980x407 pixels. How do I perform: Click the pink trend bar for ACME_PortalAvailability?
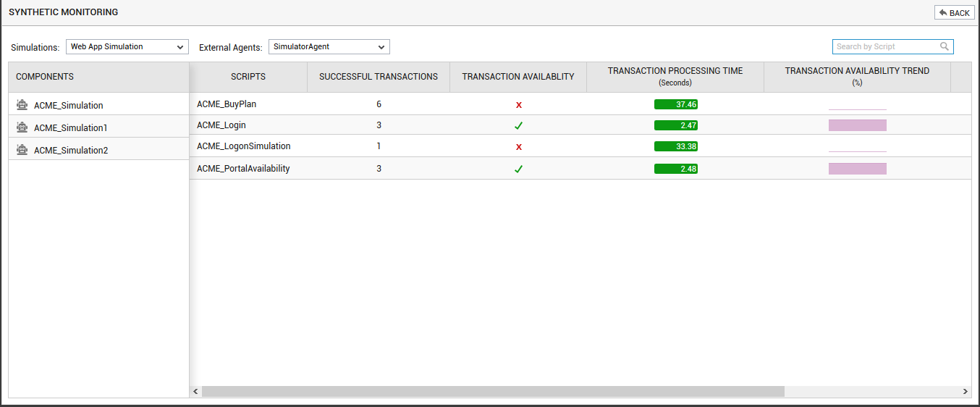pyautogui.click(x=858, y=169)
